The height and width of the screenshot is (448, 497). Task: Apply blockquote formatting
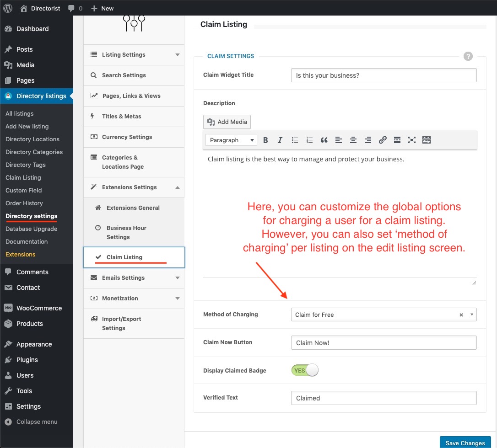324,140
